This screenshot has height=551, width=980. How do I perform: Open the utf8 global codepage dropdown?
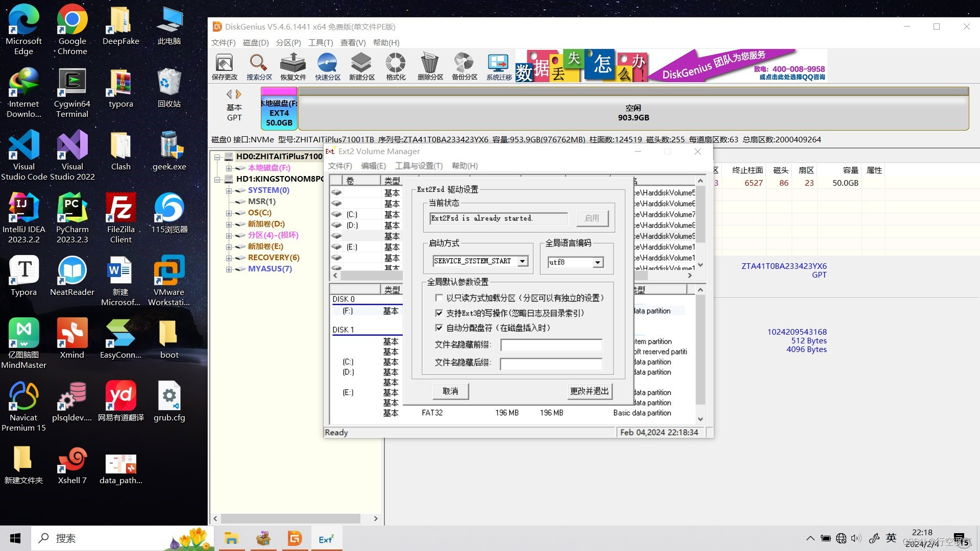[x=598, y=262]
